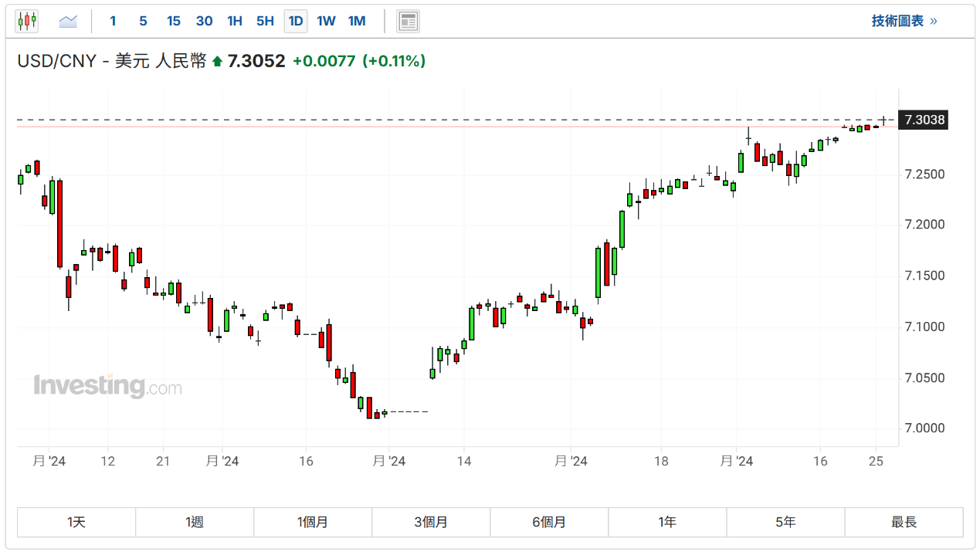980x555 pixels.
Task: Set interval to 1H
Action: [235, 21]
